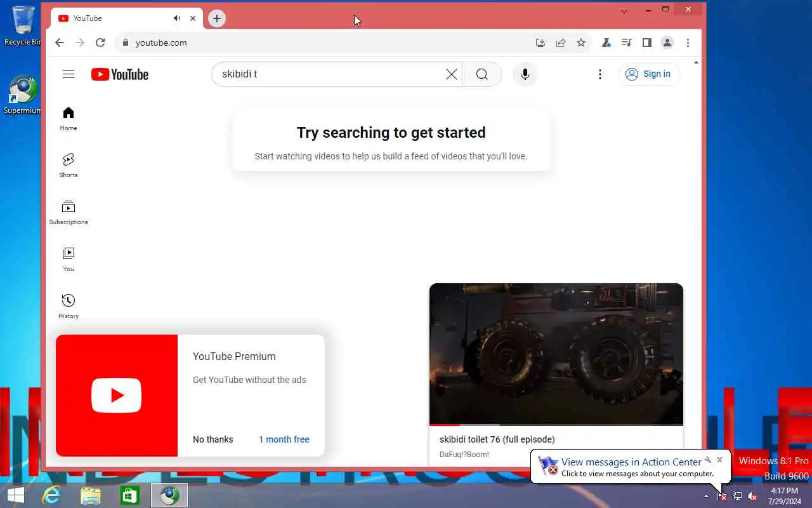Open the tab search chevron

tap(624, 11)
